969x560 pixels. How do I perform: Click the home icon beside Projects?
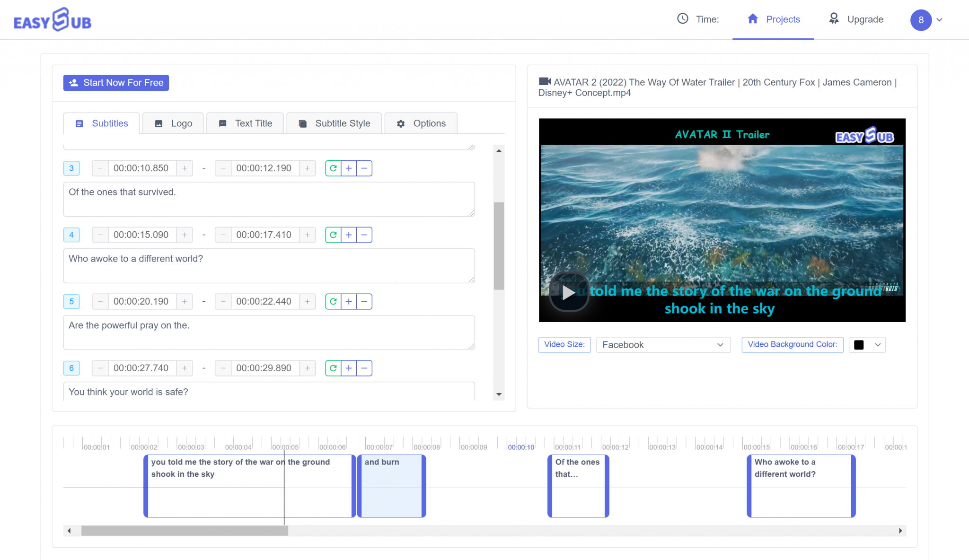click(x=753, y=19)
